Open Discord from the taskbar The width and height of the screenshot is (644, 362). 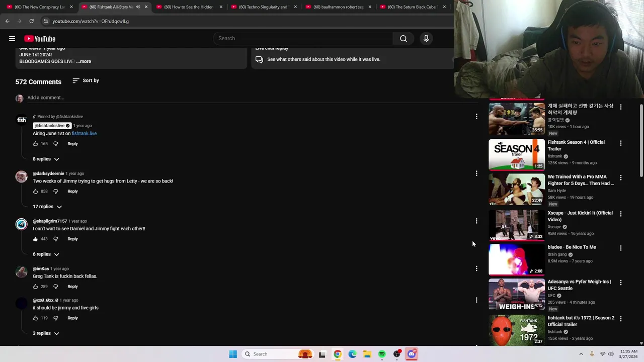(x=412, y=354)
